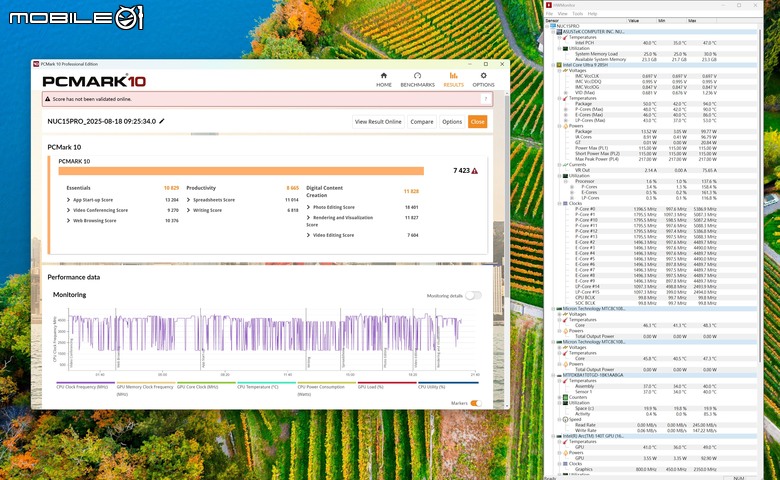The image size is (780, 480).
Task: Go to the Benchmarks section in PCMark 10
Action: pyautogui.click(x=417, y=80)
